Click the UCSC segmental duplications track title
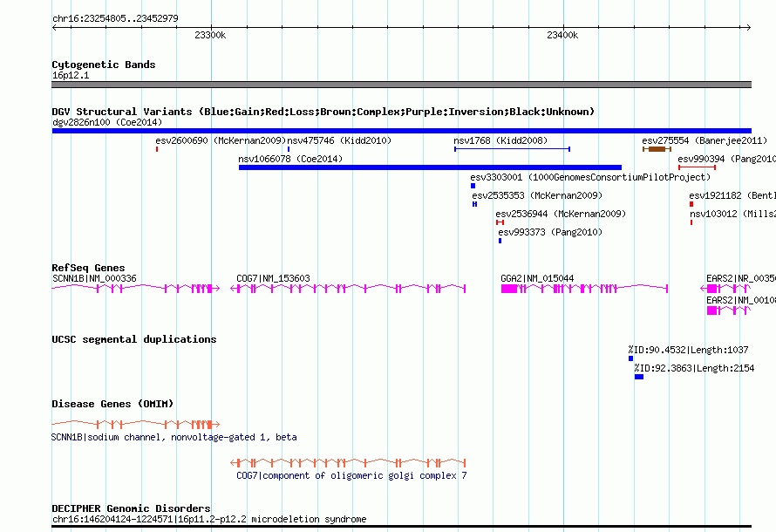 point(134,339)
